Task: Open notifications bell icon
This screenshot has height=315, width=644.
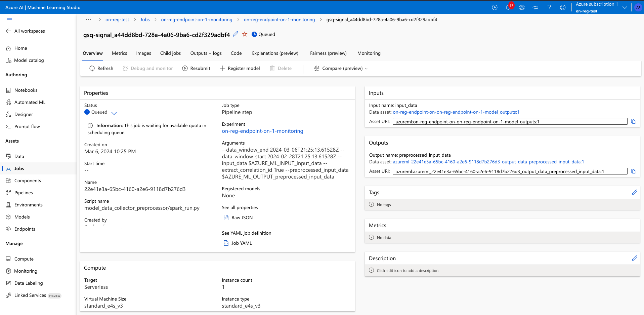Action: pos(508,7)
